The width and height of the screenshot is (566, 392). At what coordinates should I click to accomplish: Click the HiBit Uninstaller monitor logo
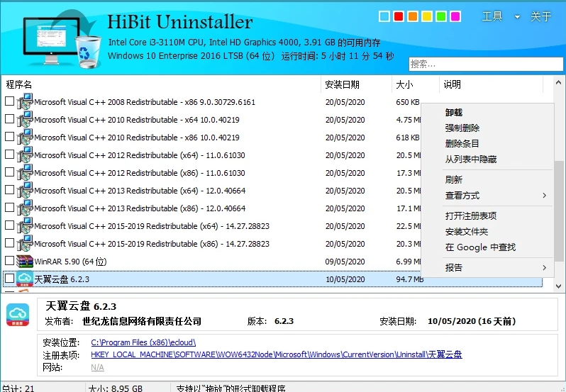pyautogui.click(x=62, y=40)
